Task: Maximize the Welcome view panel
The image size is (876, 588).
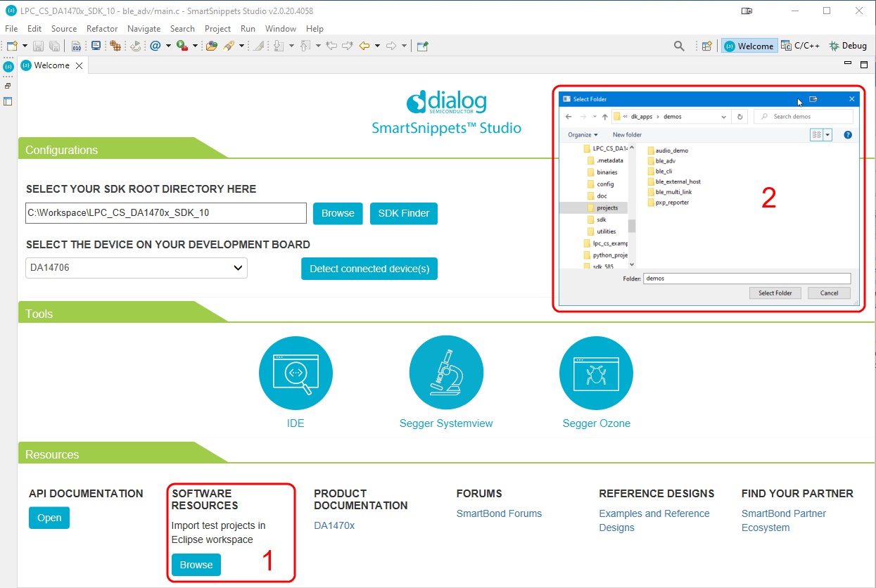Action: pyautogui.click(x=864, y=65)
